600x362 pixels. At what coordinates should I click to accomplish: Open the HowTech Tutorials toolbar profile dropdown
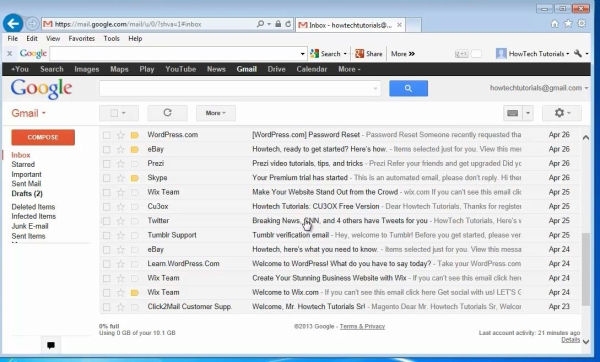532,54
